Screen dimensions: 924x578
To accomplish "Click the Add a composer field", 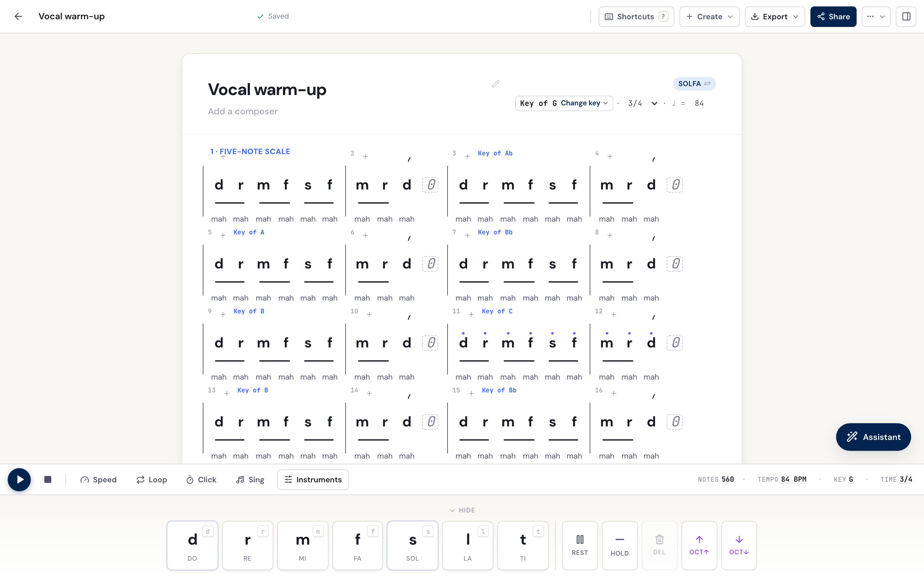I will click(243, 111).
